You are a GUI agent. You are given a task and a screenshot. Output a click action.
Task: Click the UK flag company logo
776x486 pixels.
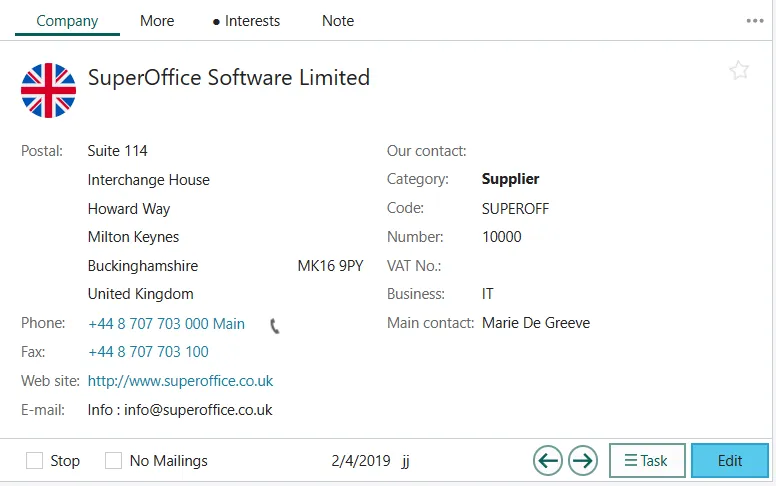click(48, 90)
